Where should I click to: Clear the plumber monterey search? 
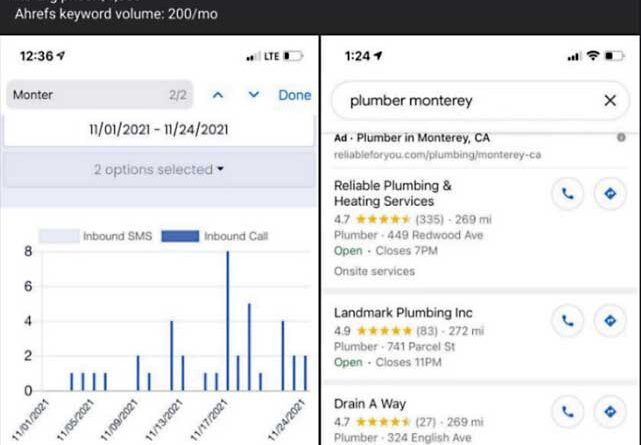click(x=610, y=100)
